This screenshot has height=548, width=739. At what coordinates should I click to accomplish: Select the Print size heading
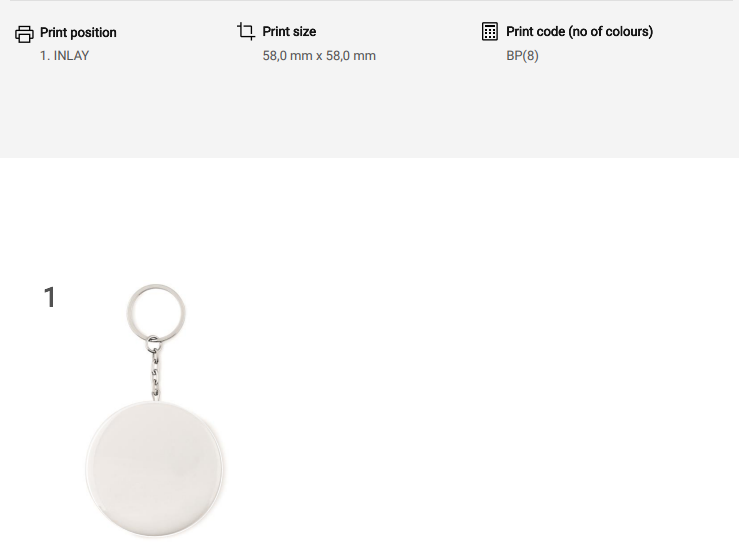tap(289, 32)
